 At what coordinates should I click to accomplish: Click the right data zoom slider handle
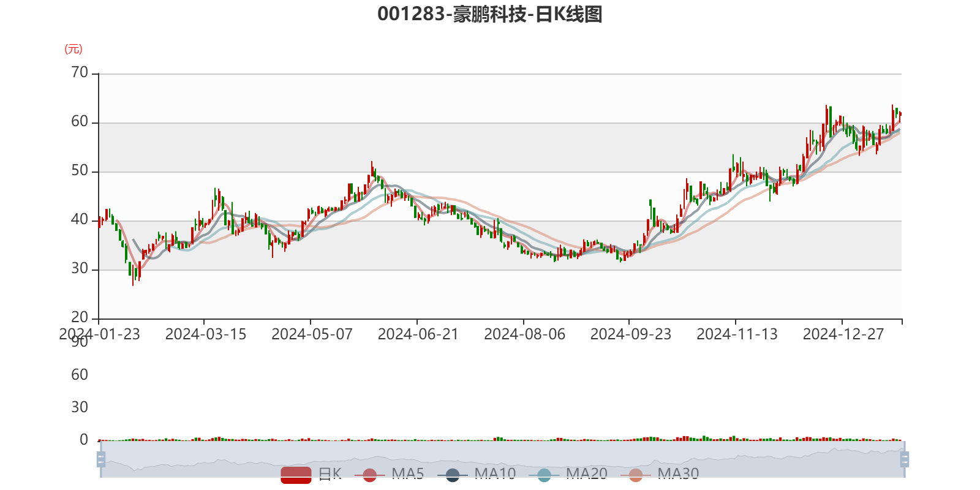[905, 459]
